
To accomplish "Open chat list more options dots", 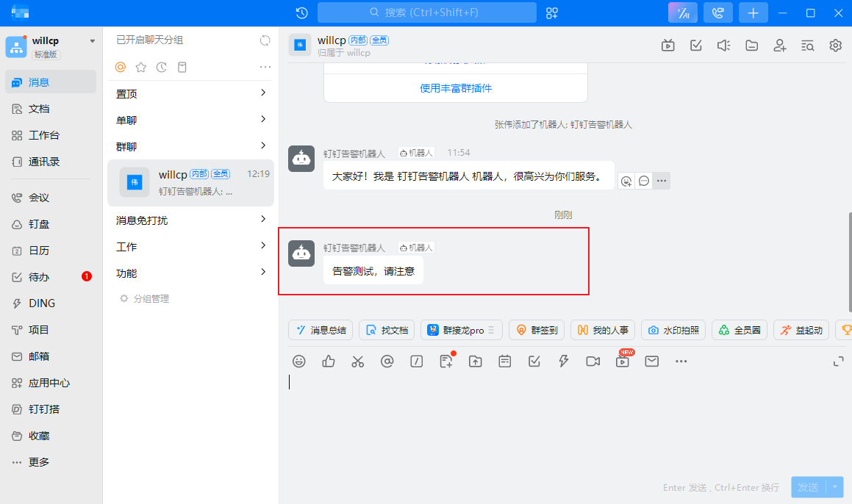I will click(x=265, y=67).
